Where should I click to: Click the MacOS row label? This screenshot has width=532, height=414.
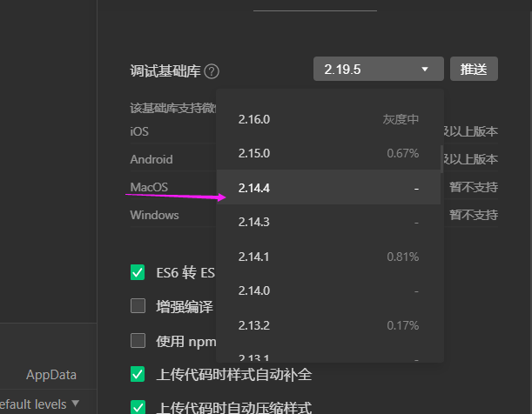(149, 187)
